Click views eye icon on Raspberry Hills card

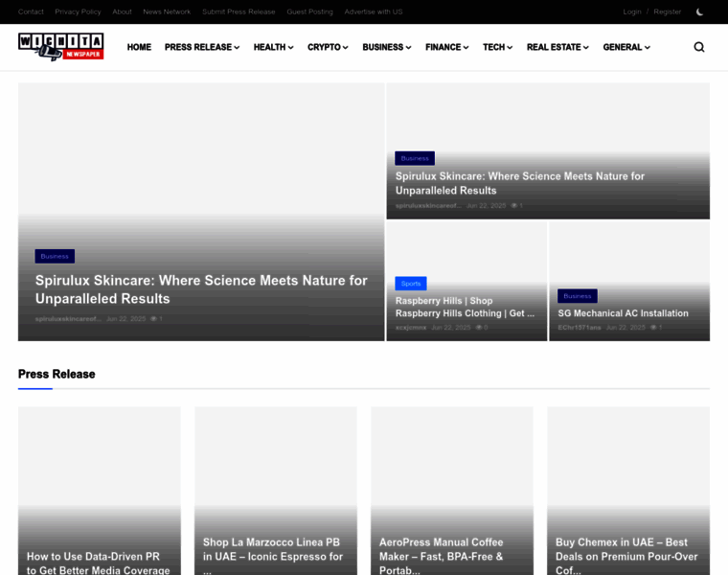coord(479,328)
